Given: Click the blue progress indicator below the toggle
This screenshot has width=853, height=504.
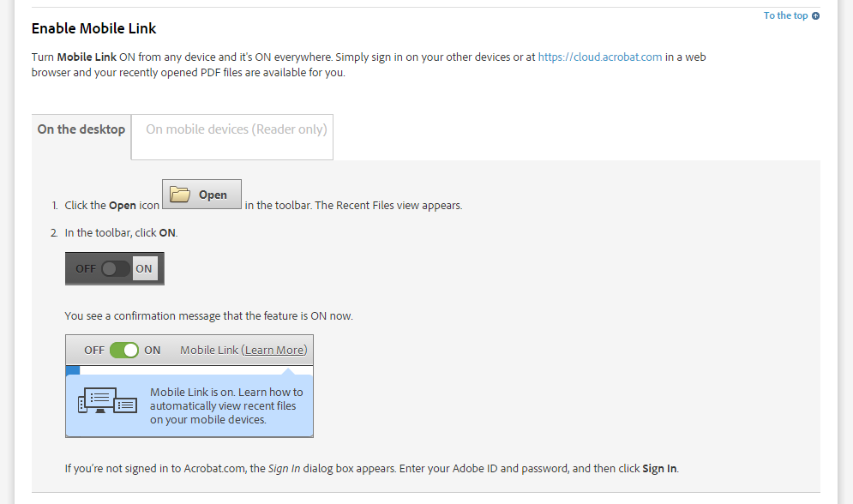Looking at the screenshot, I should coord(72,369).
